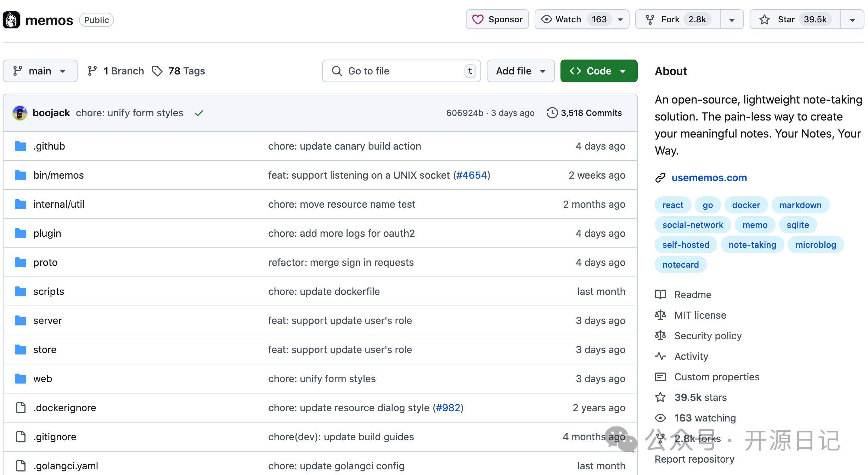Open the Add file dropdown menu
Viewport: 868px width, 475px height.
pos(520,71)
